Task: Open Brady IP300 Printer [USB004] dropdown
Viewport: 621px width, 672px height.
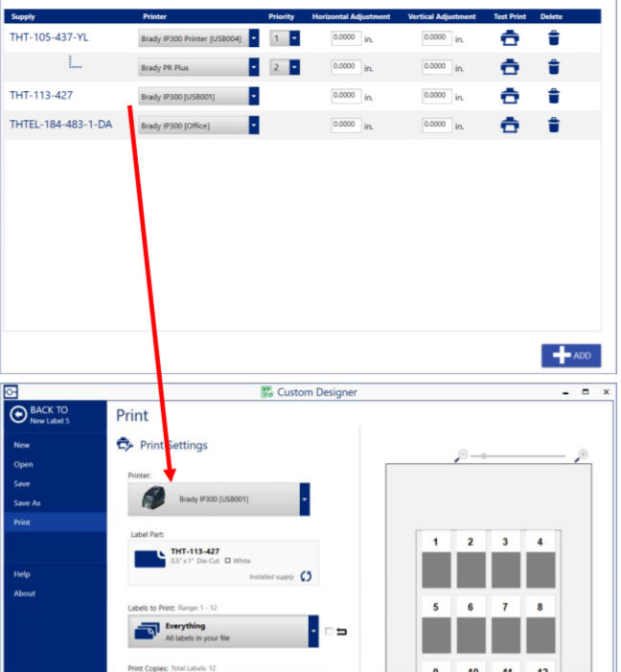Action: 254,38
